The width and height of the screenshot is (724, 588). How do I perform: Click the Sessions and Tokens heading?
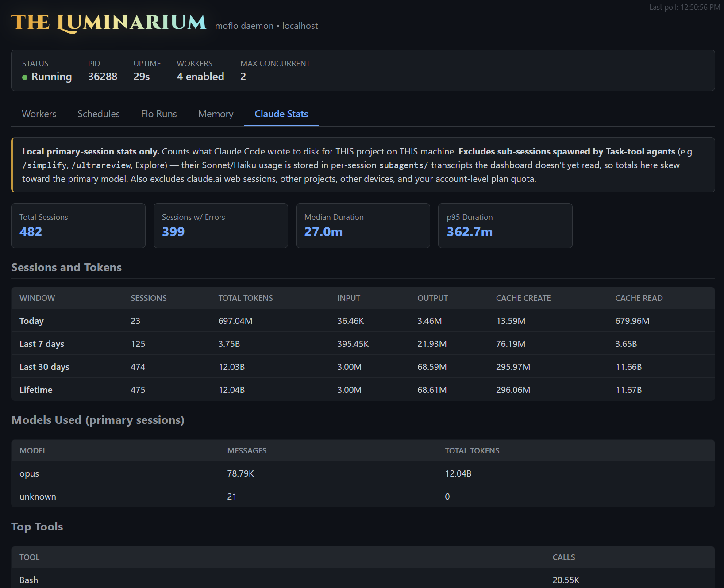tap(66, 267)
